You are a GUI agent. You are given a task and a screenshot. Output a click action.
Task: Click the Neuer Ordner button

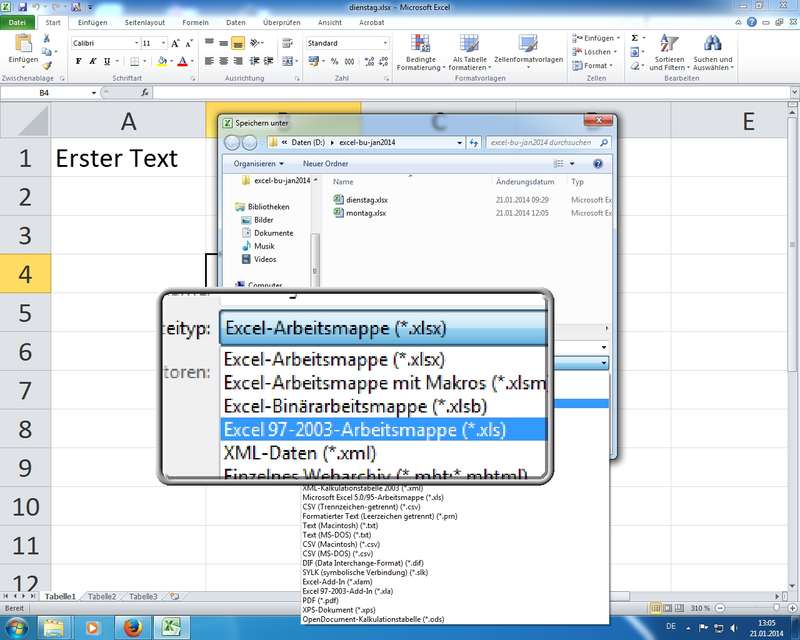(325, 163)
